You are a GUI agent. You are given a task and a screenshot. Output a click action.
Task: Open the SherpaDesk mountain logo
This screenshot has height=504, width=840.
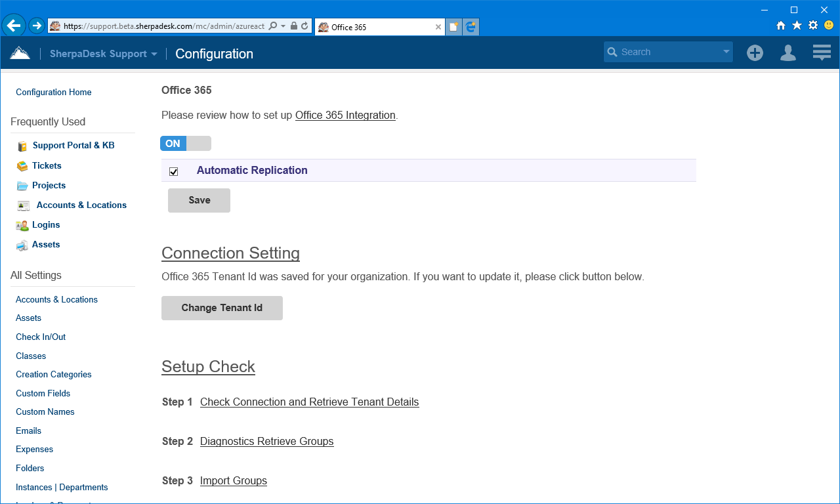click(x=20, y=52)
